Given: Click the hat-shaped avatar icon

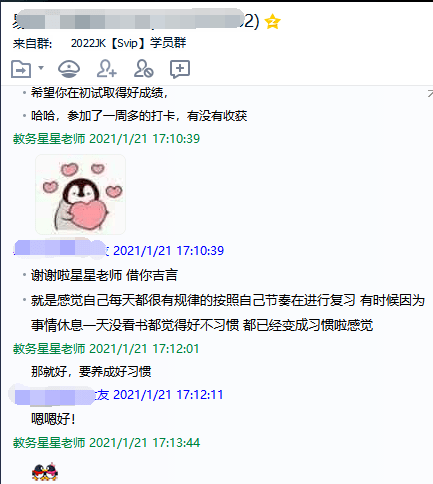Looking at the screenshot, I should point(69,69).
